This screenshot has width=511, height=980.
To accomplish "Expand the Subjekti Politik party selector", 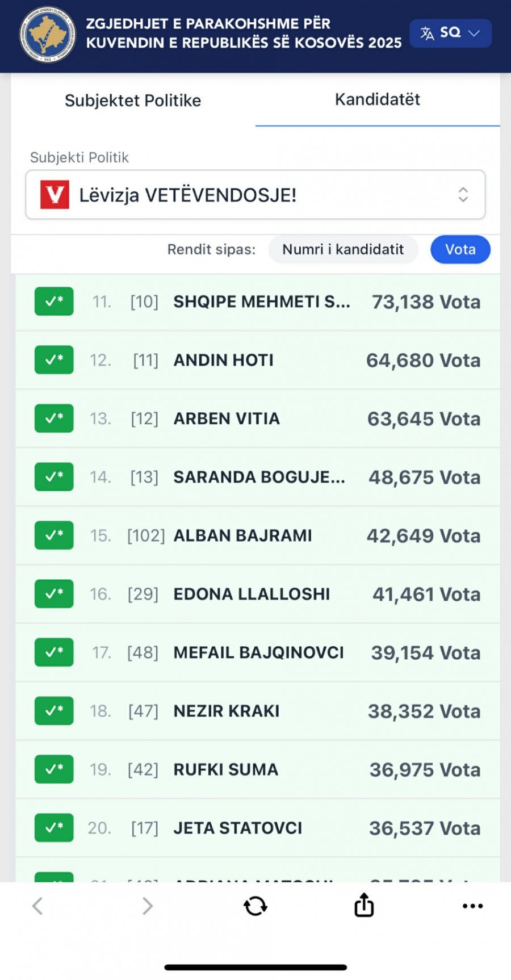I will coord(256,195).
